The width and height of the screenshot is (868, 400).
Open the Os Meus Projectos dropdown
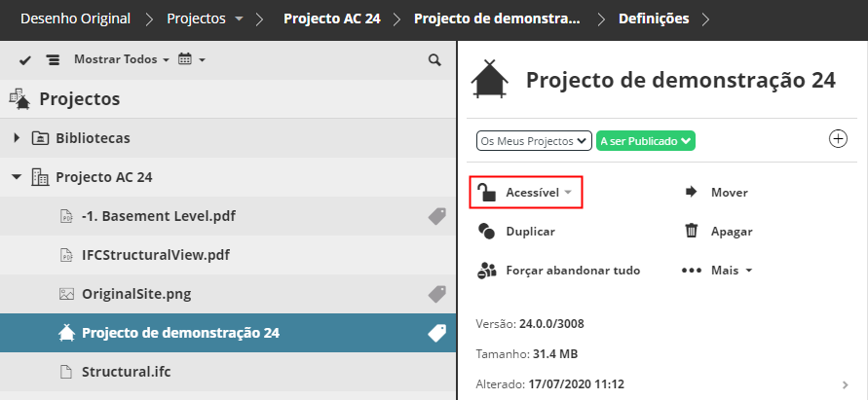tap(534, 141)
